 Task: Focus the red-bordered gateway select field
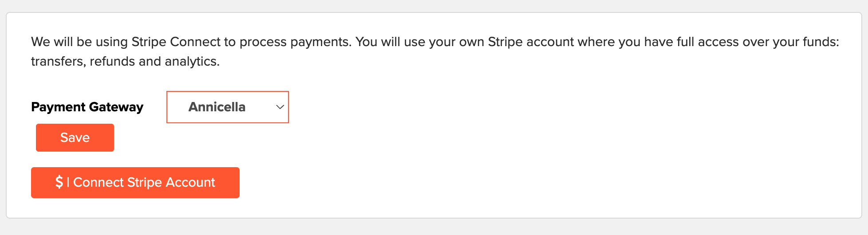click(x=228, y=107)
